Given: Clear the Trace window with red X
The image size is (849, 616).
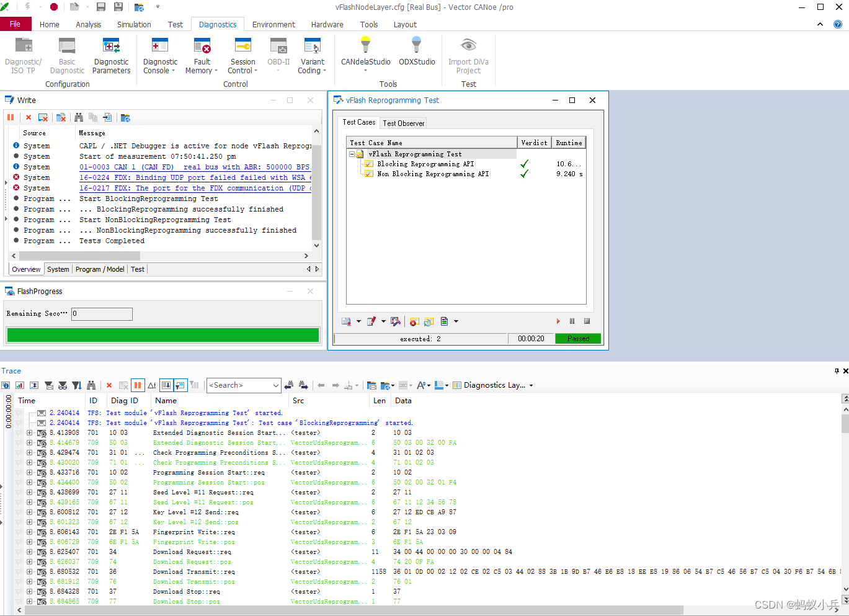Looking at the screenshot, I should click(109, 385).
